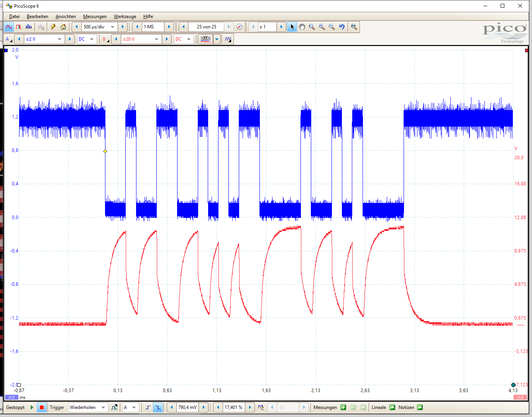Decrease the 790,4 mV trigger threshold
The image size is (532, 417).
(x=172, y=407)
